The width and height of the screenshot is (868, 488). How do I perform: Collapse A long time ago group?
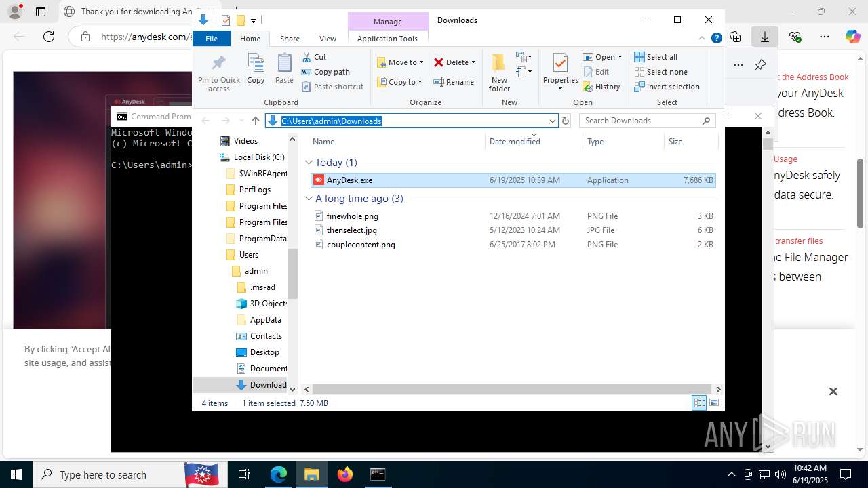click(309, 199)
